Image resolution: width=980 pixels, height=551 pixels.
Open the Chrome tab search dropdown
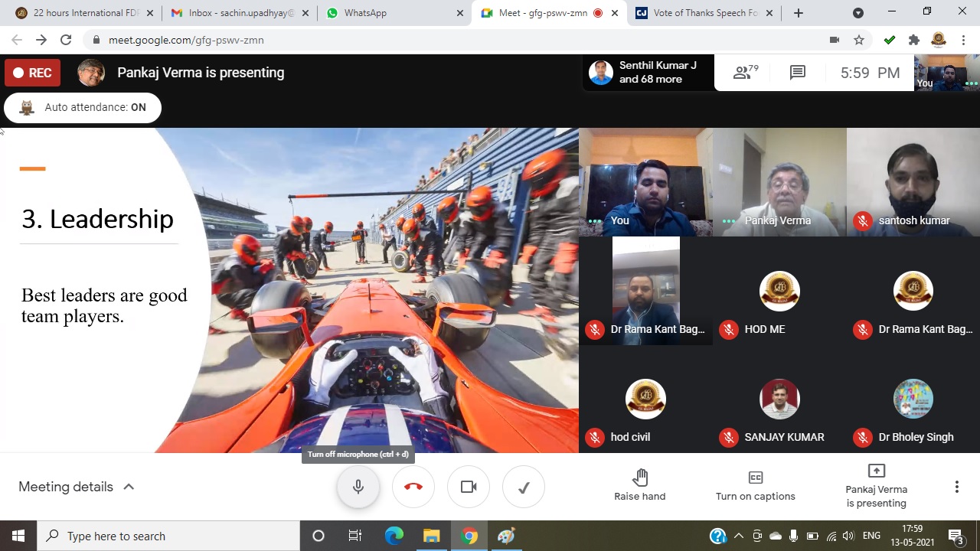pyautogui.click(x=858, y=13)
